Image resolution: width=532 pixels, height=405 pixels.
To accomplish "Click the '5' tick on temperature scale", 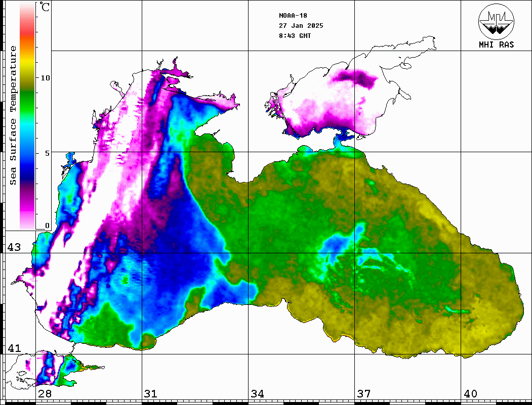I will pyautogui.click(x=47, y=153).
